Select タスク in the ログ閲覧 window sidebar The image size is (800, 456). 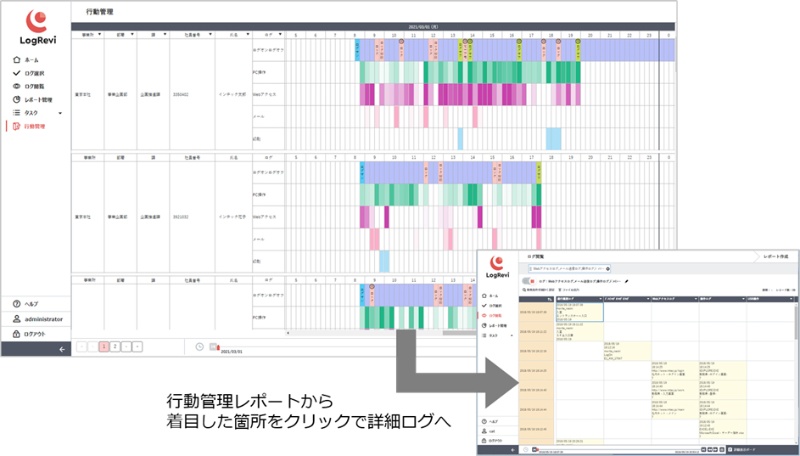pyautogui.click(x=489, y=335)
